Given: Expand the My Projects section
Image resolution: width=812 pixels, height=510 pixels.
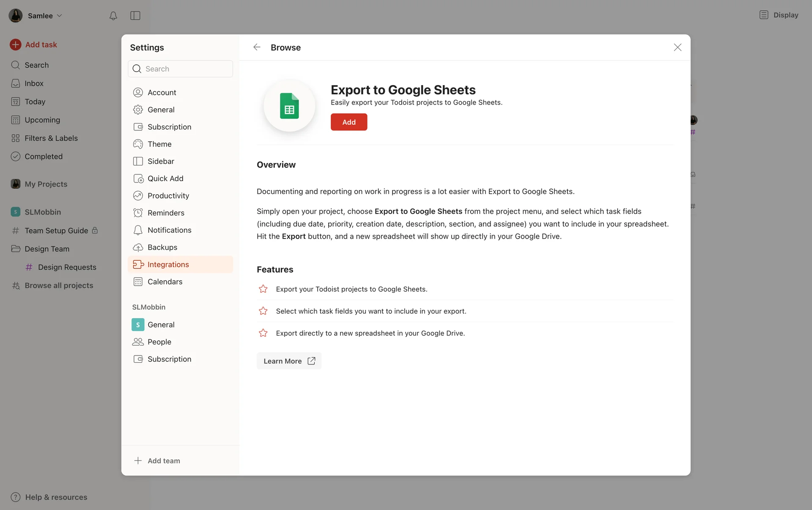Looking at the screenshot, I should tap(46, 184).
